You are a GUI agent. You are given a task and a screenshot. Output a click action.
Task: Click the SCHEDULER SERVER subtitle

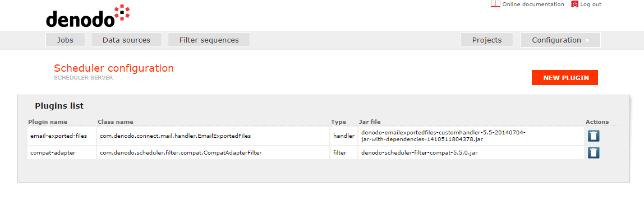coord(84,77)
